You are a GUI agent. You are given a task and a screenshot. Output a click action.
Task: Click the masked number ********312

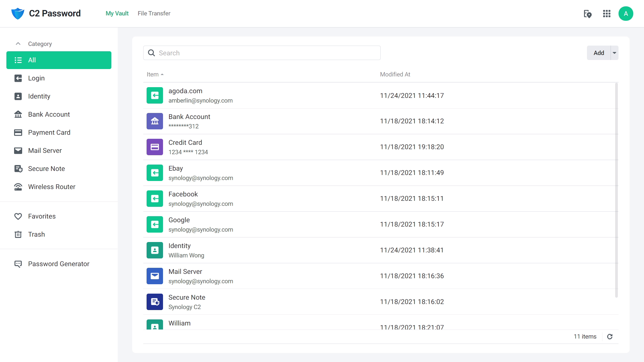pyautogui.click(x=183, y=126)
